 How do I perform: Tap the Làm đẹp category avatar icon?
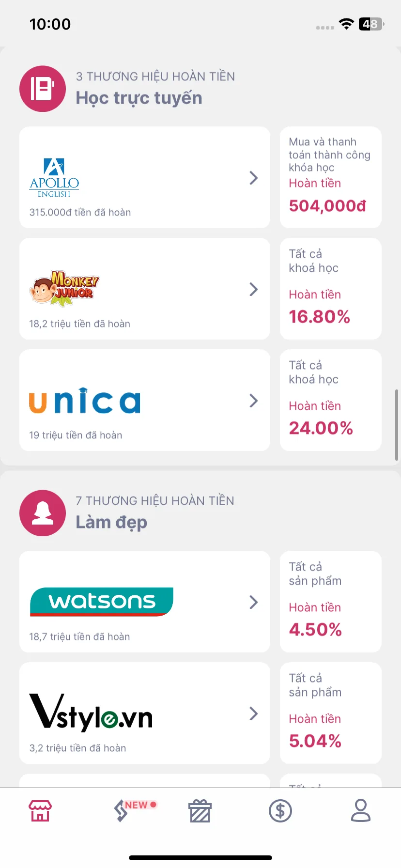(43, 513)
